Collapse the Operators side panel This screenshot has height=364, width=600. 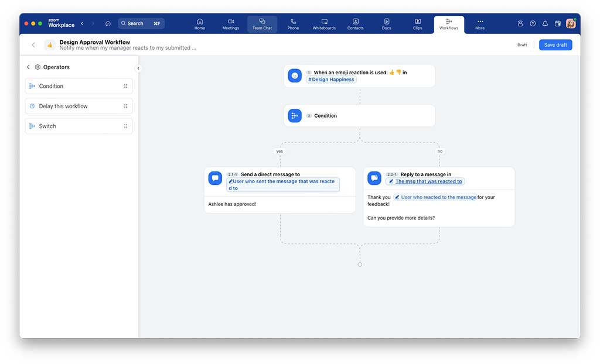(x=138, y=68)
